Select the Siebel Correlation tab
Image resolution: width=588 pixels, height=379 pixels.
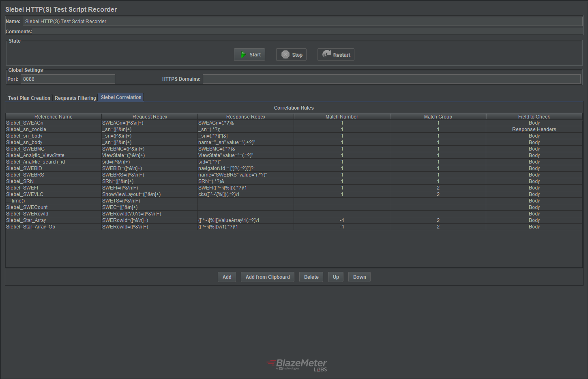tap(121, 97)
